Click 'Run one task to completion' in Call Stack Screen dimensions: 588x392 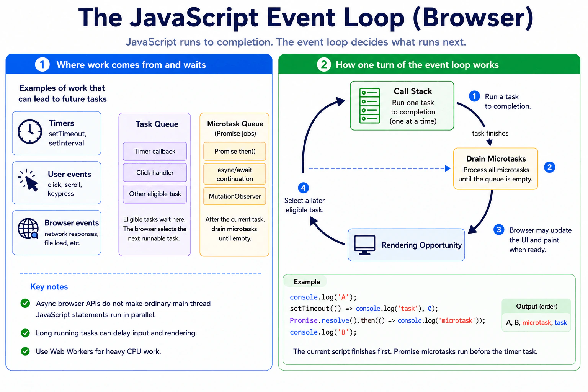(x=413, y=107)
